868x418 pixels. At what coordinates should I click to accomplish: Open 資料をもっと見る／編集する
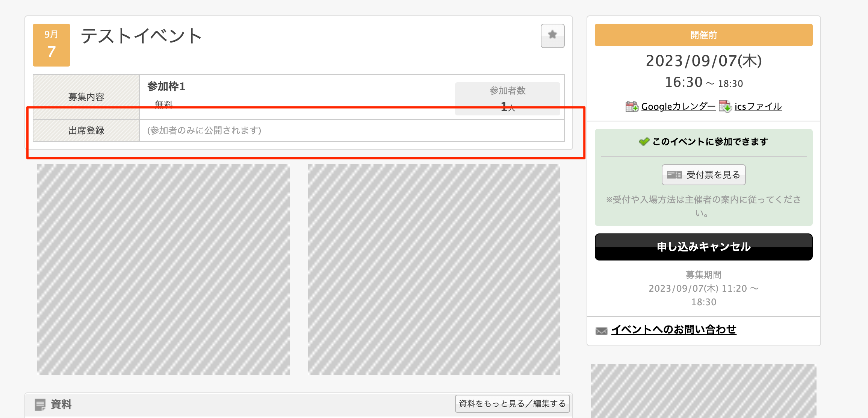(x=512, y=403)
